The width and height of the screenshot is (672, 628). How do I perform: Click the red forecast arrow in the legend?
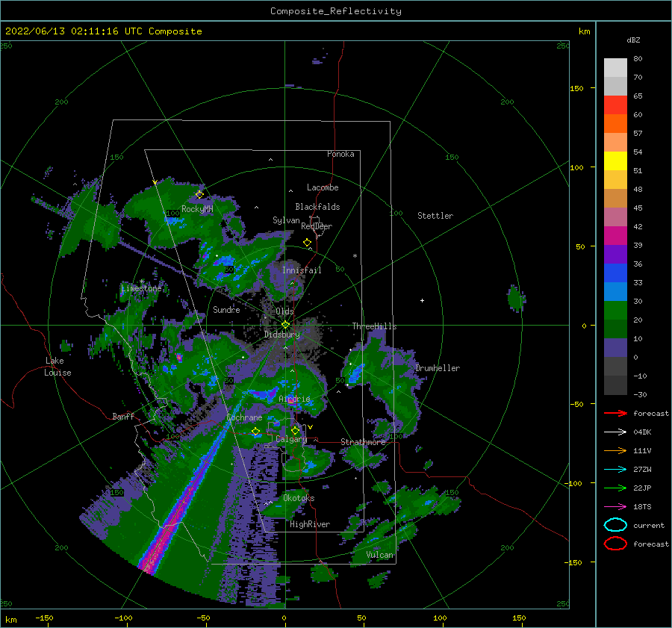coord(615,413)
